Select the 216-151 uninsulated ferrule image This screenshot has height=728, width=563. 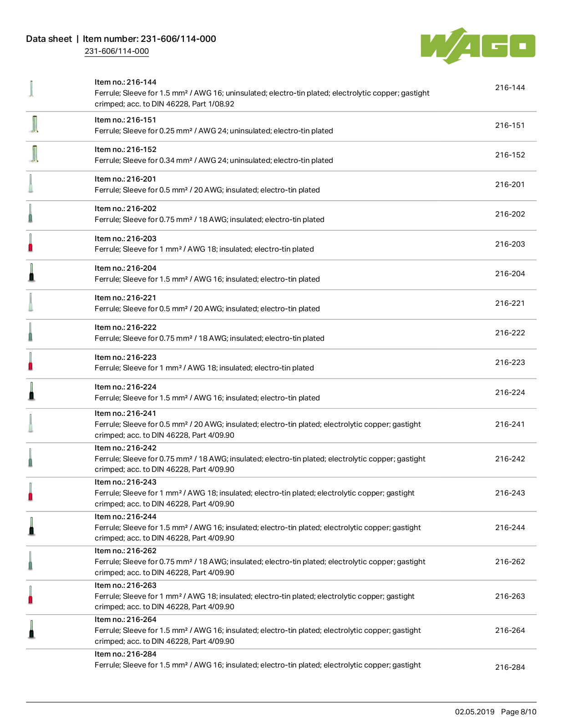coord(35,124)
